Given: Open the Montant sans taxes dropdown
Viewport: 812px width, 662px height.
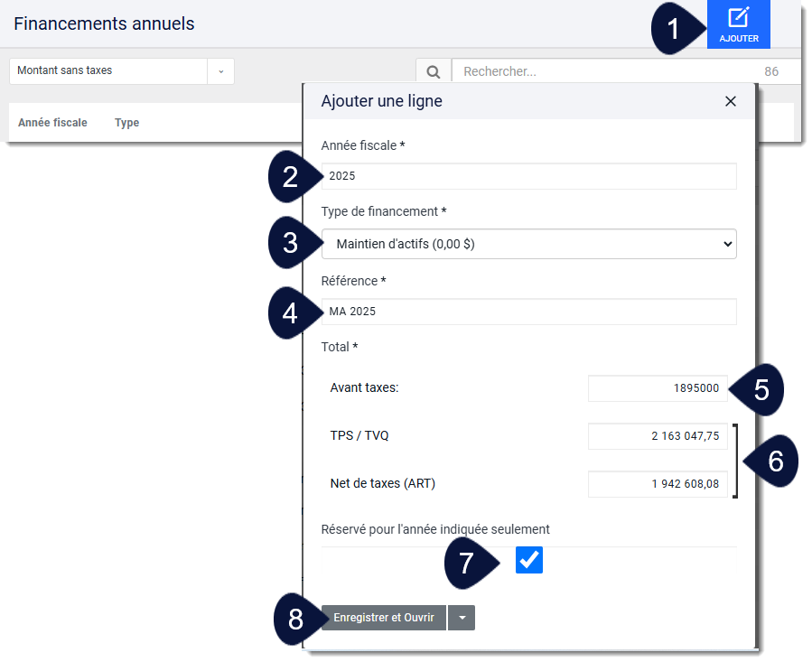Looking at the screenshot, I should point(122,71).
